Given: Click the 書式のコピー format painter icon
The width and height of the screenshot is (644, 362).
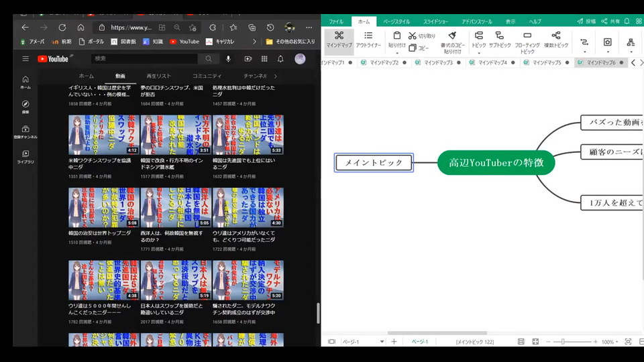Looking at the screenshot, I should (x=452, y=36).
